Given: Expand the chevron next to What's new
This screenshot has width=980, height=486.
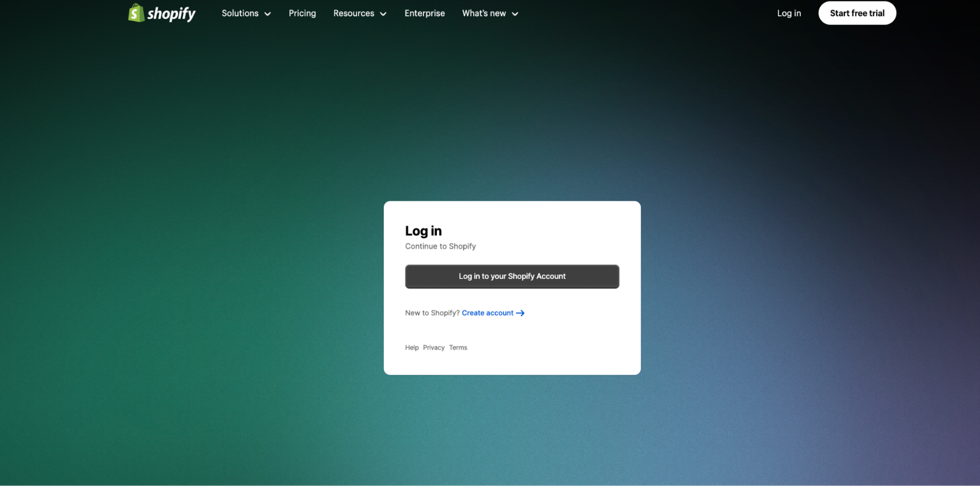Looking at the screenshot, I should 515,14.
